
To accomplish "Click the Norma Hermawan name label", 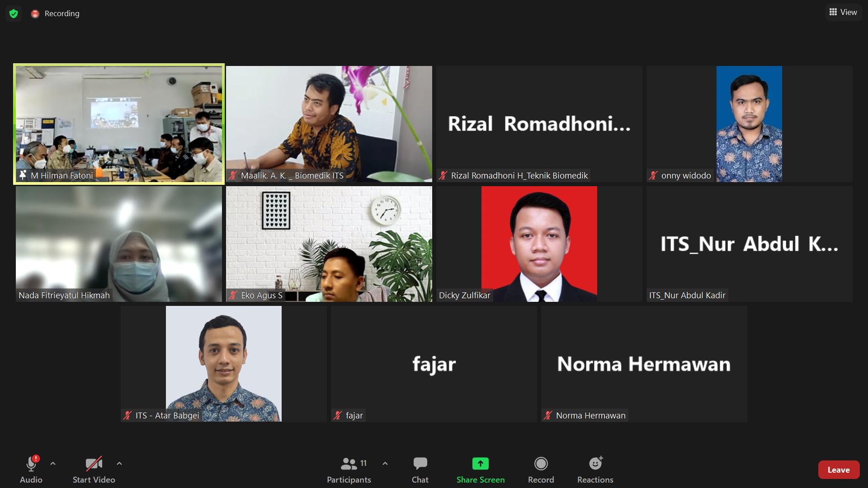I will point(590,415).
